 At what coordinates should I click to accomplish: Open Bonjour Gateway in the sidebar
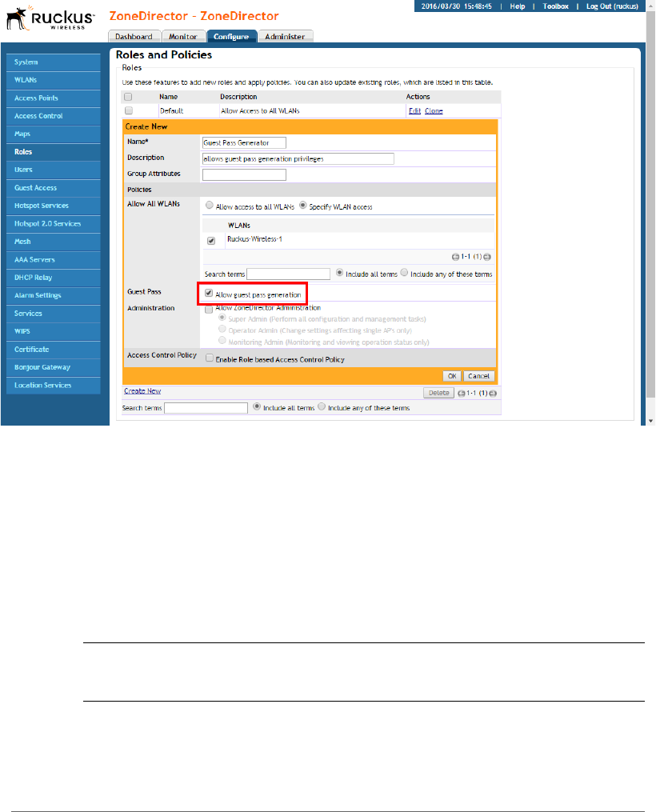click(x=54, y=368)
